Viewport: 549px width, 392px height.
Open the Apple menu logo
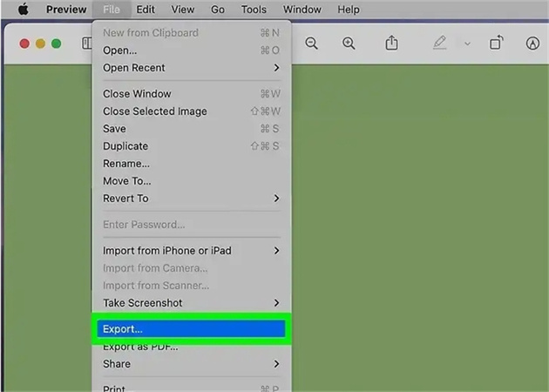point(24,9)
